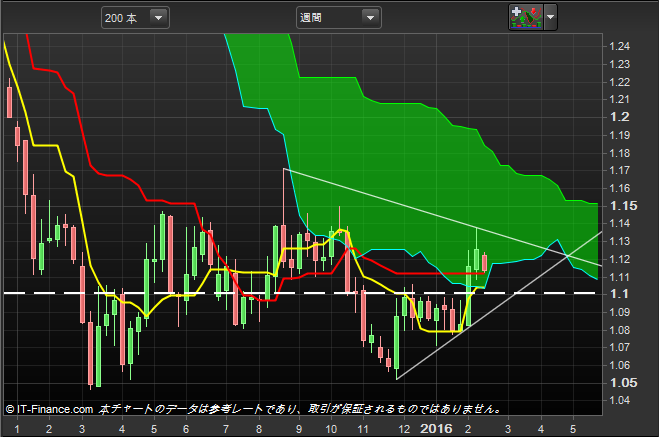Click the 1.15 price axis label
659x437 pixels.
coord(623,206)
